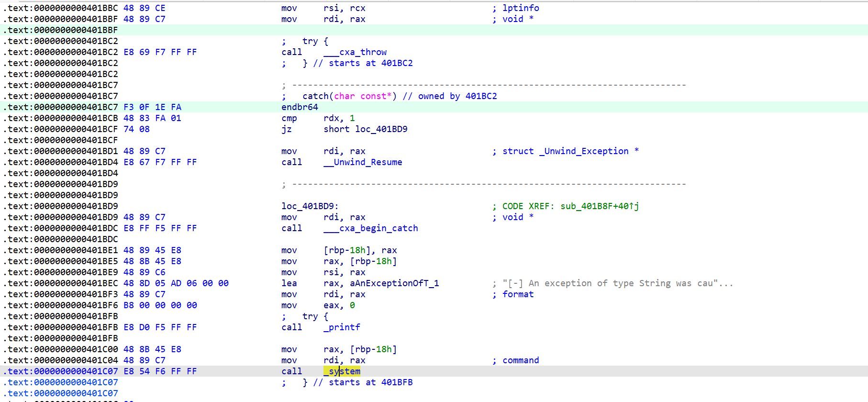Viewport: 868px width, 402px height.
Task: Select the catch(char const*) comment line
Action: pos(400,96)
